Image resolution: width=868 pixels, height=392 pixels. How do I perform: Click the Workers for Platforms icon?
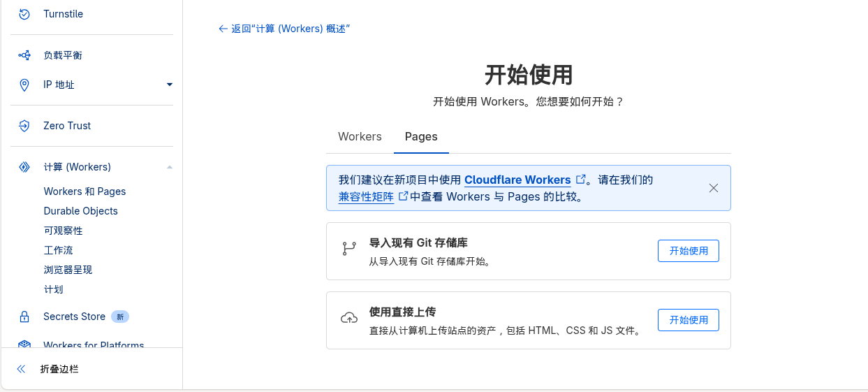[x=24, y=345]
